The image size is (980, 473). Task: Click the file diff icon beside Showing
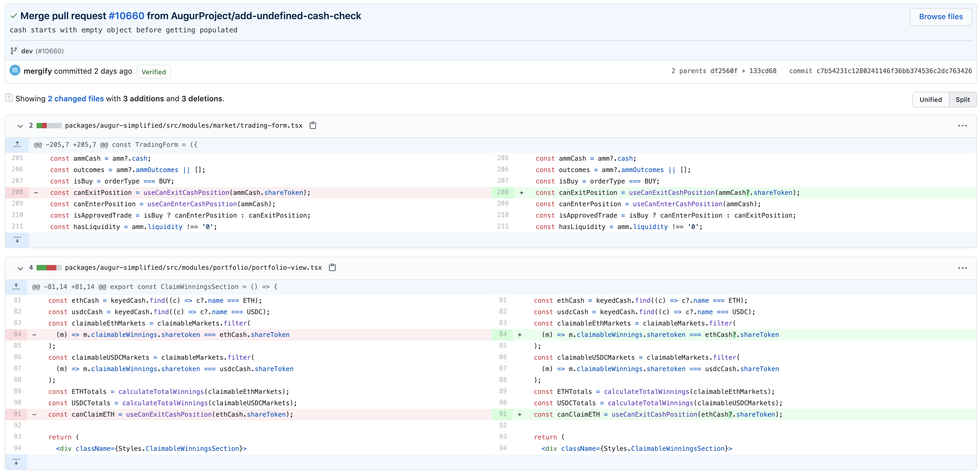pos(9,98)
